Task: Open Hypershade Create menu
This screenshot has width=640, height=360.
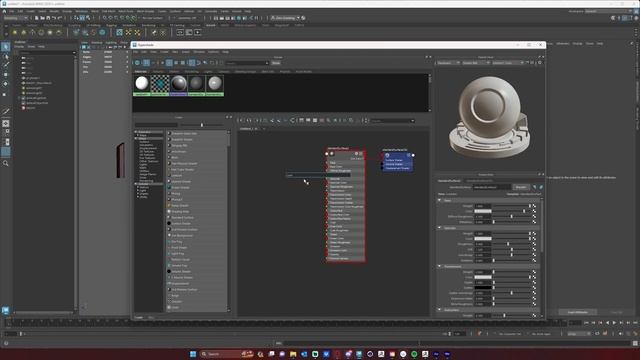Action: [164, 52]
